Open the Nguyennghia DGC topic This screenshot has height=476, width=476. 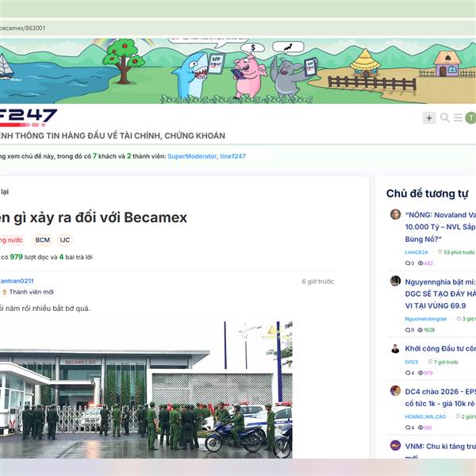(440, 294)
